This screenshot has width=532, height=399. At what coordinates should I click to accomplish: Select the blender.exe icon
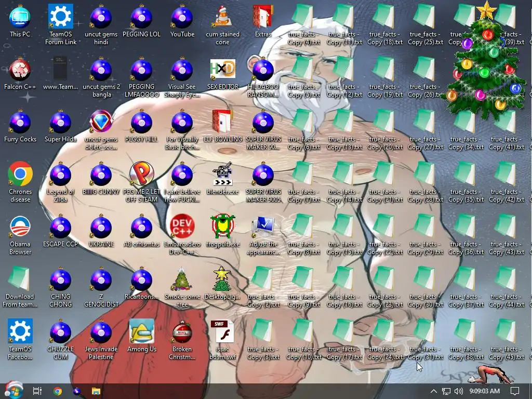click(222, 179)
